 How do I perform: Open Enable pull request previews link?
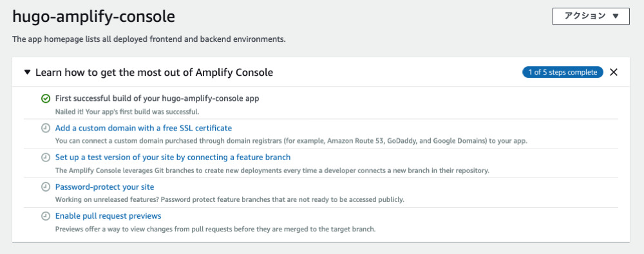108,216
